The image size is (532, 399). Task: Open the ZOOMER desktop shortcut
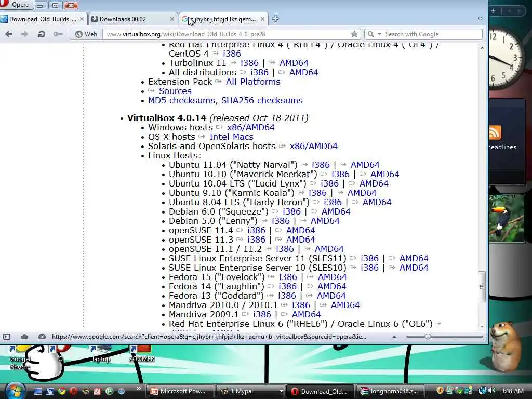click(x=141, y=354)
